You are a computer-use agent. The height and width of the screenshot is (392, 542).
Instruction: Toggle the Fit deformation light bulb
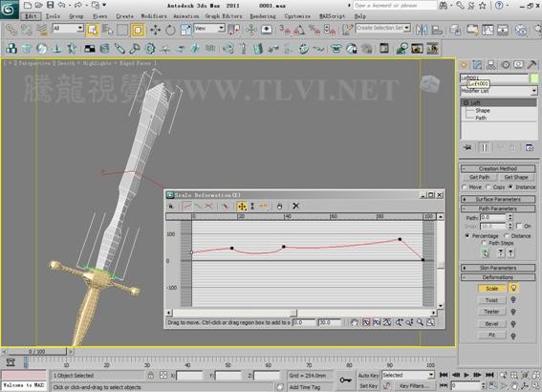(513, 336)
